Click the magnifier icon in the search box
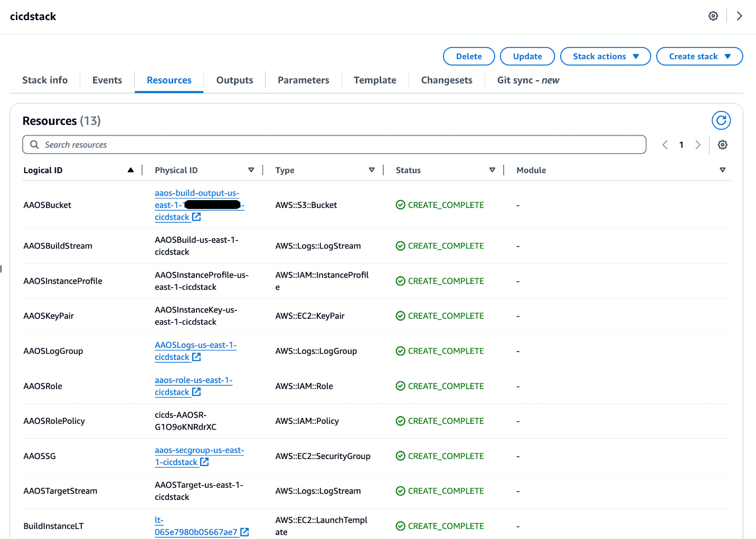 pyautogui.click(x=34, y=144)
